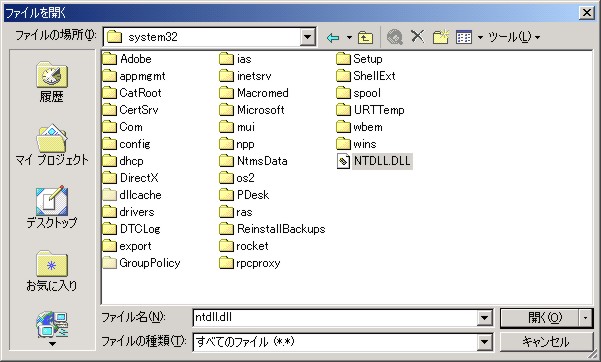This screenshot has width=601, height=362.
Task: Select the URTTemp folder
Action: tap(371, 110)
